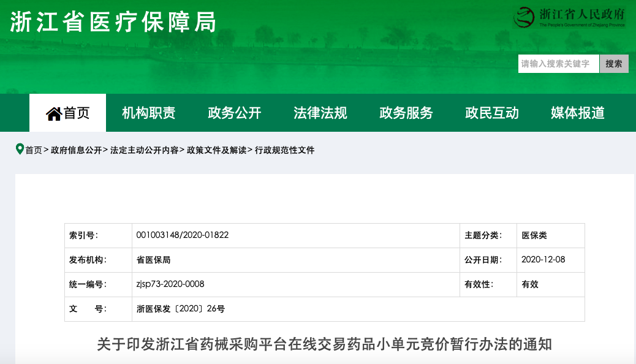Open the 政务服务 section

pos(406,112)
